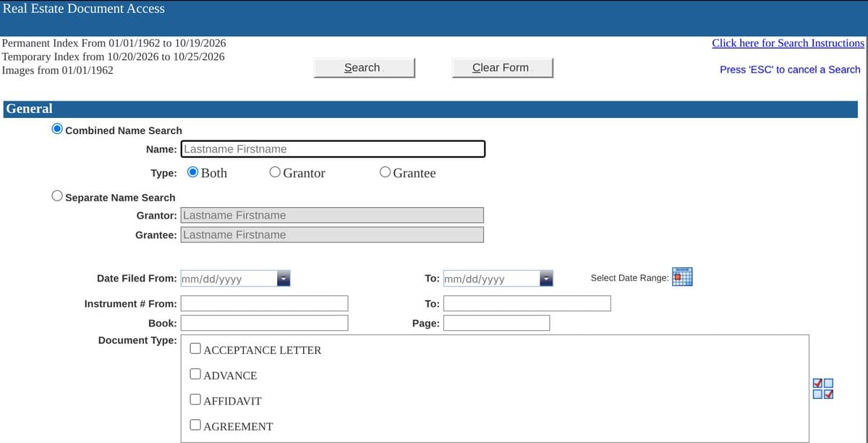Click the Instrument # From field
The width and height of the screenshot is (868, 443).
[264, 303]
